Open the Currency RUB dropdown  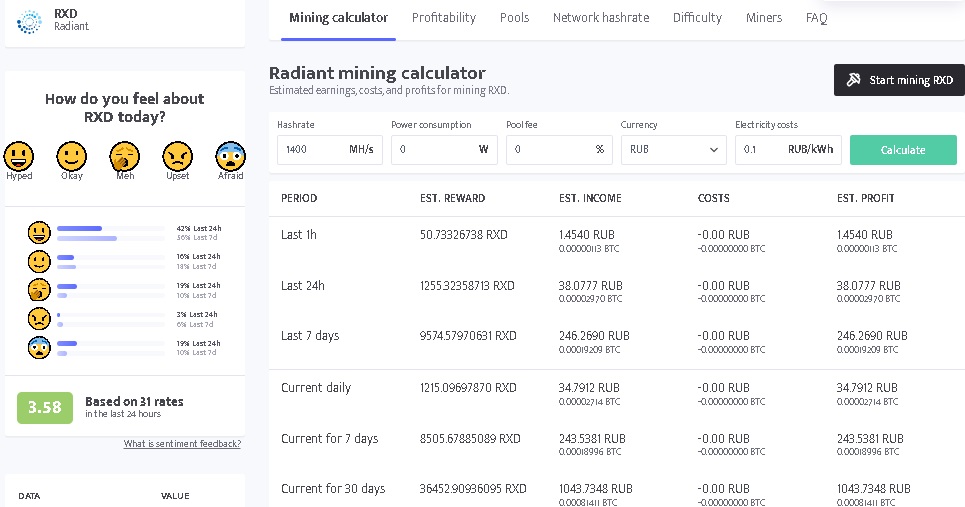pyautogui.click(x=673, y=150)
